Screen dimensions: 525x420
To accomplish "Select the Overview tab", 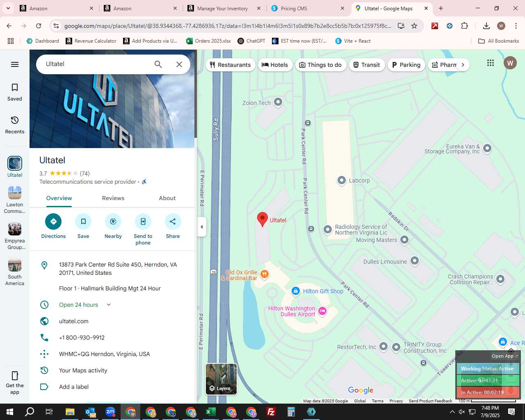I will click(59, 198).
